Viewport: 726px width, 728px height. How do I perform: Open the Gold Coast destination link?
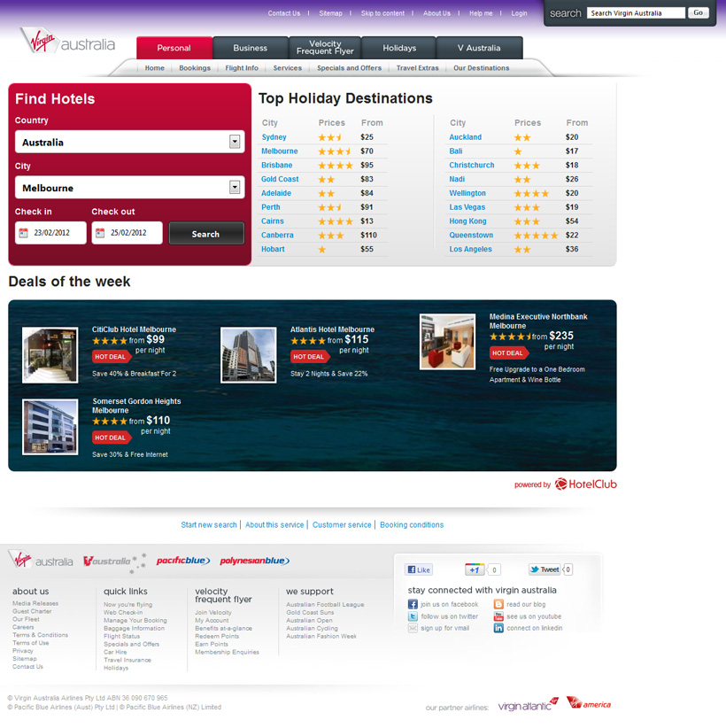[x=280, y=179]
